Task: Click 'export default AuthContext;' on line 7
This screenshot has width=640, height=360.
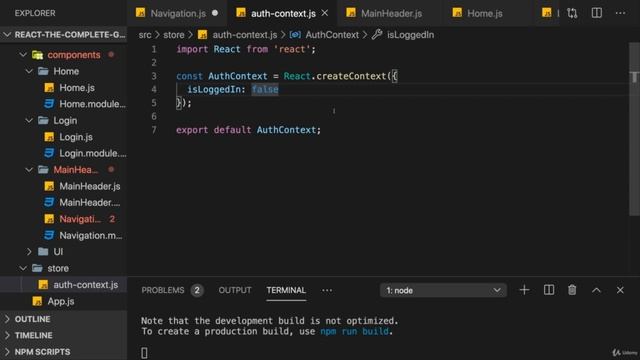Action: [x=249, y=130]
